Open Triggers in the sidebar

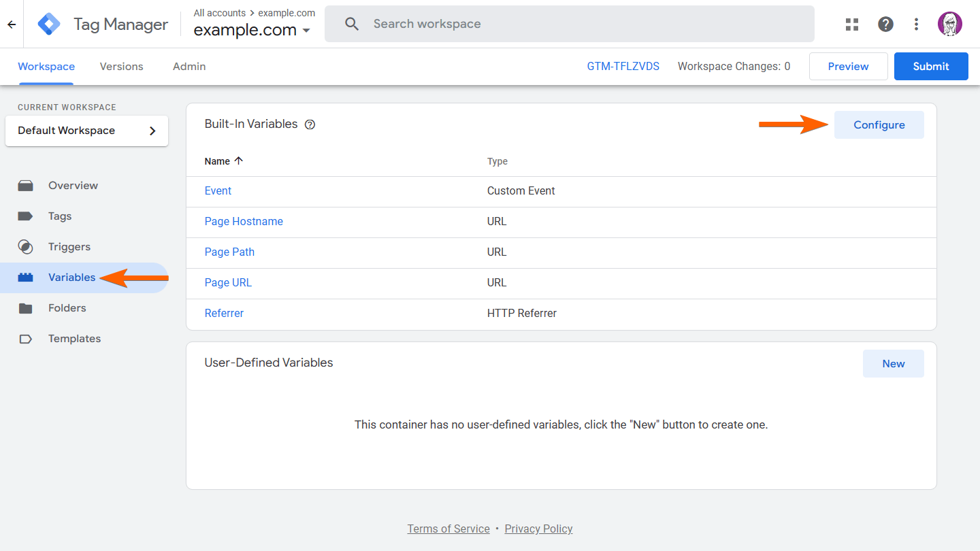pos(69,247)
